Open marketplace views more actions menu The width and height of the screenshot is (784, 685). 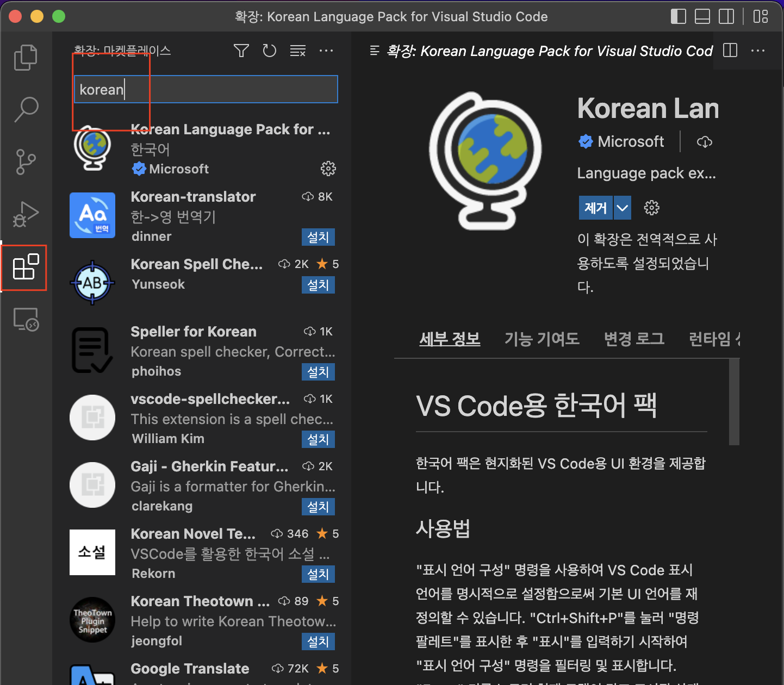[x=326, y=51]
